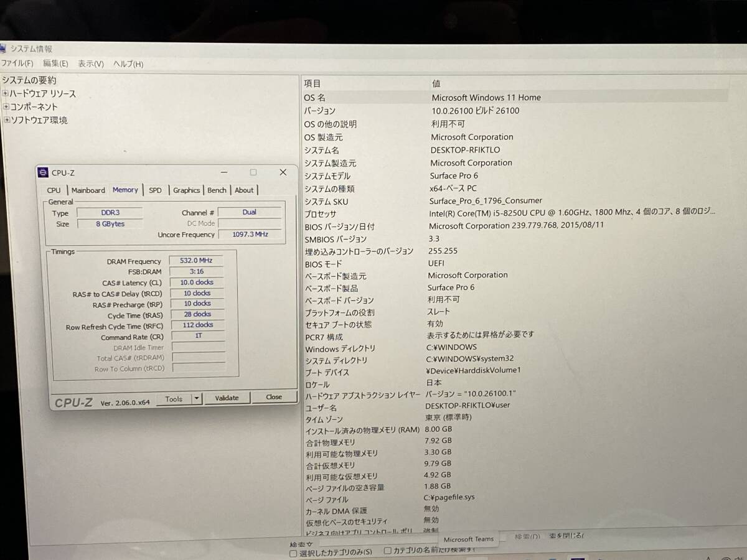
Task: Click the Row Refresh Cycle Time value 112 clocks
Action: 197,325
